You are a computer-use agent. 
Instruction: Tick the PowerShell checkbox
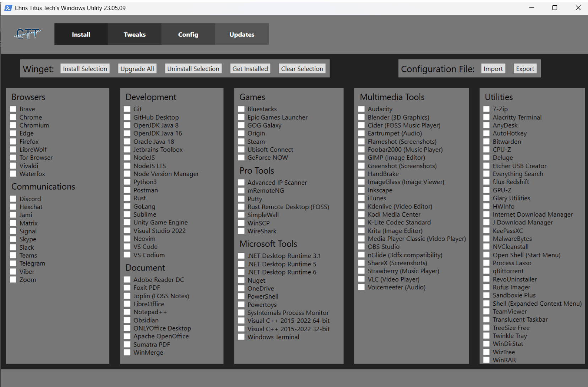(241, 296)
